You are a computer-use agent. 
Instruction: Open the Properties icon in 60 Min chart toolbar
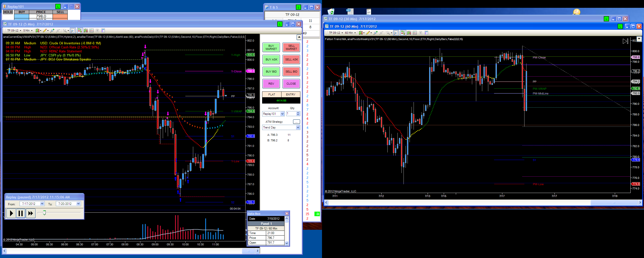426,33
